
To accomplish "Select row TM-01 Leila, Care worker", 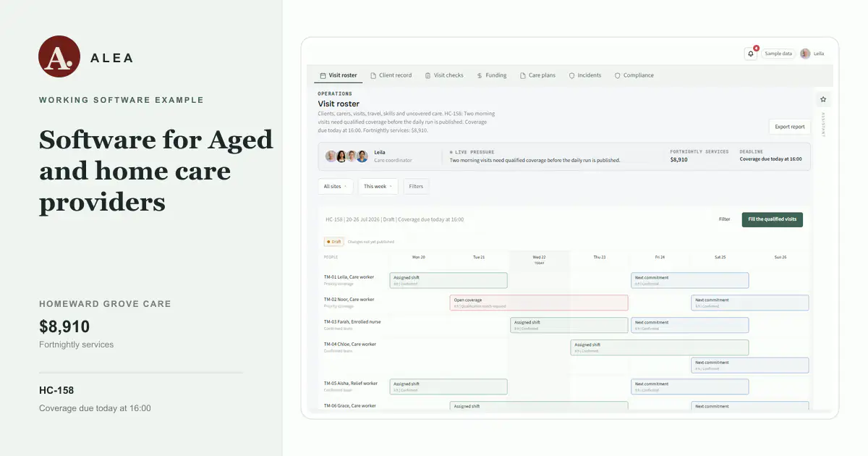I will (349, 279).
